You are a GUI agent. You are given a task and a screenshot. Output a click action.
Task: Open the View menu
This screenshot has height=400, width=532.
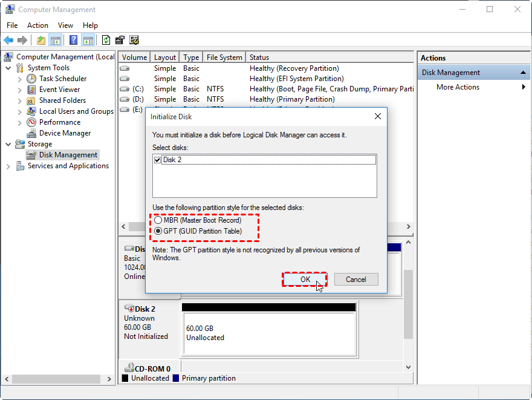65,25
